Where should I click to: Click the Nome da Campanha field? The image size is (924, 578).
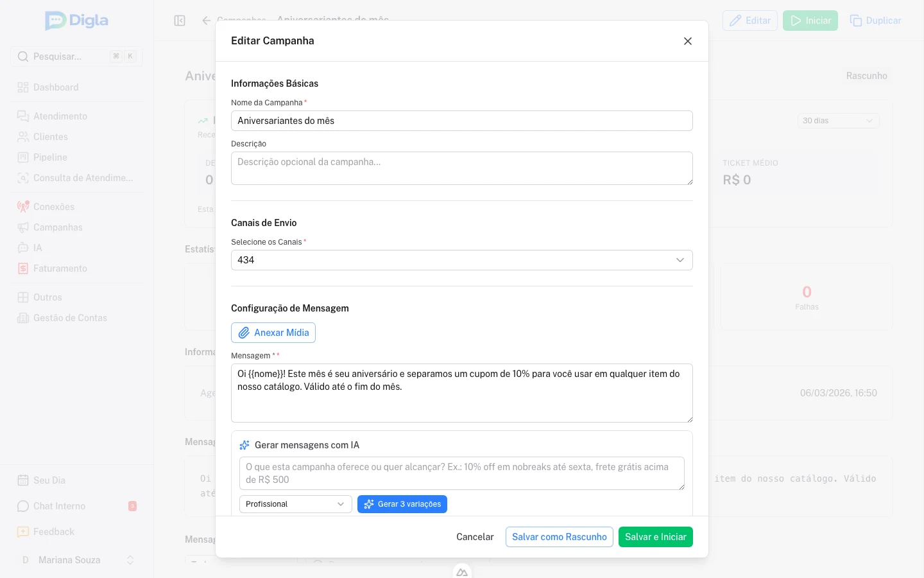click(x=462, y=121)
